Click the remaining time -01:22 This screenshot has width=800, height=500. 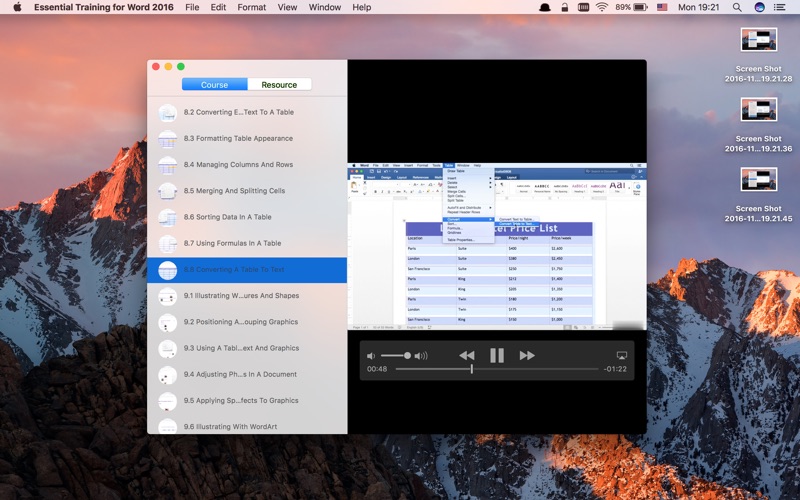coord(615,369)
